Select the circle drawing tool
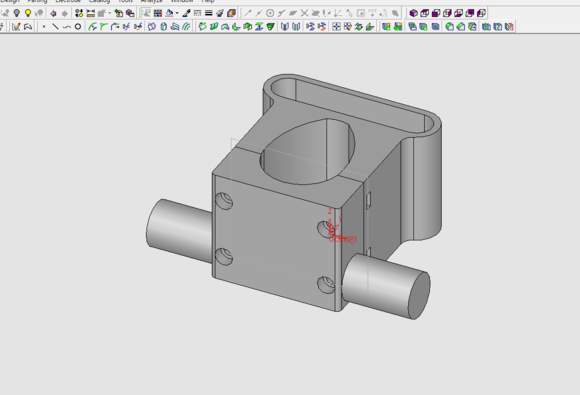 tap(78, 27)
